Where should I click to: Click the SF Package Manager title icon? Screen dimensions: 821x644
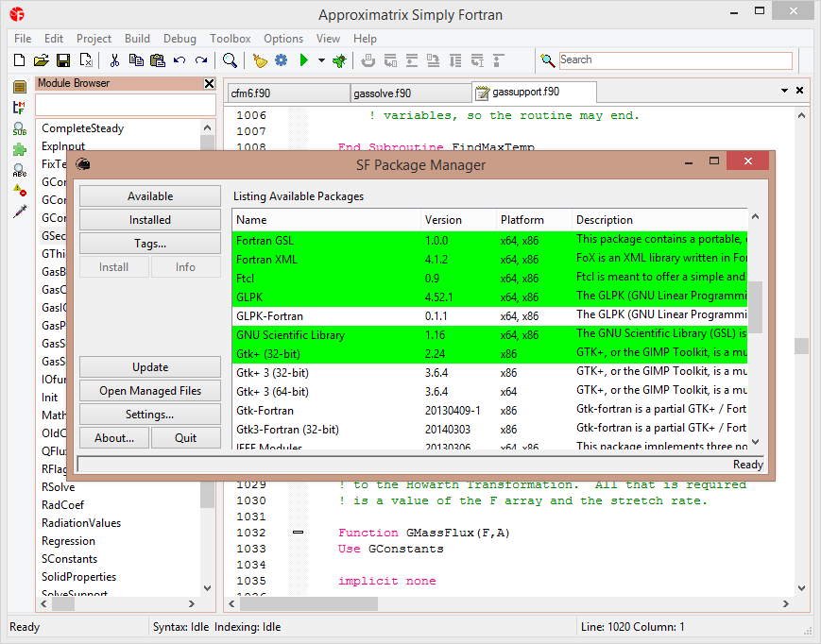(83, 165)
